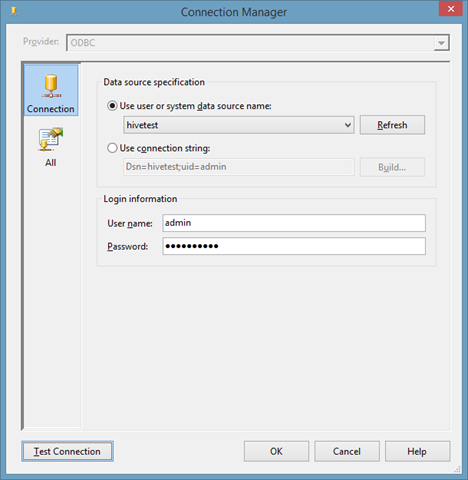Open the All properties page icon
This screenshot has height=480, width=468.
pyautogui.click(x=51, y=139)
